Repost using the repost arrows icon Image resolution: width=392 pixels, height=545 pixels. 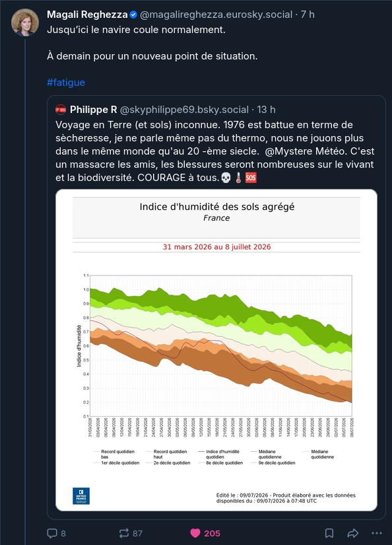point(123,533)
